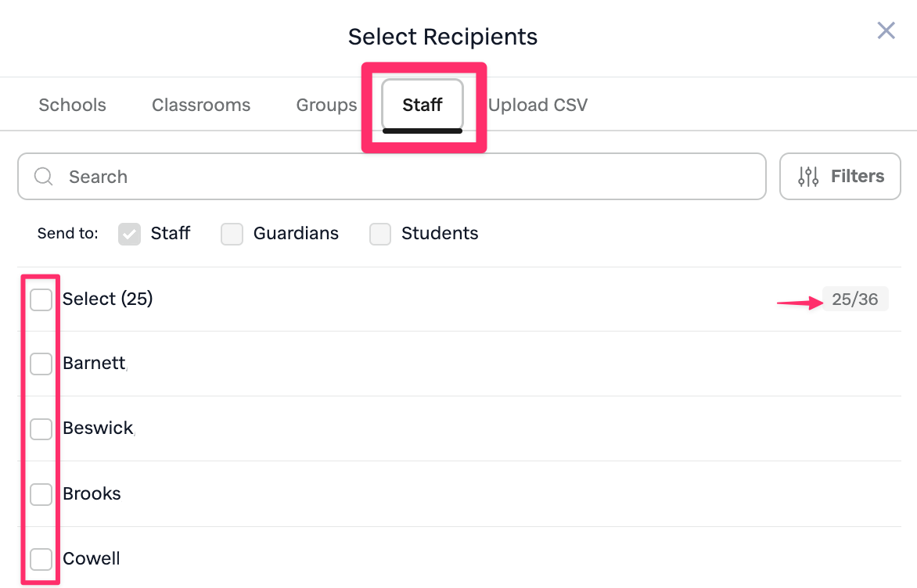Select the Brooks staff checkbox
The image size is (917, 588).
point(41,494)
